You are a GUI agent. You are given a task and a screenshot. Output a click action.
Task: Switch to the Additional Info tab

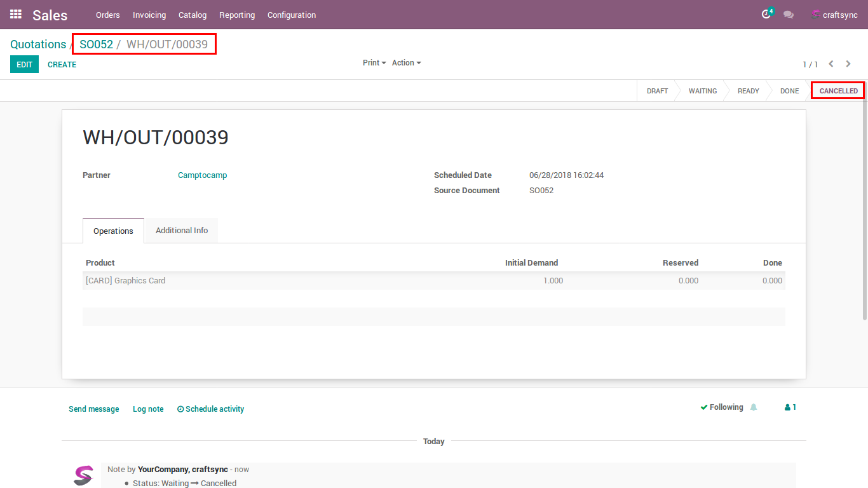(x=182, y=231)
